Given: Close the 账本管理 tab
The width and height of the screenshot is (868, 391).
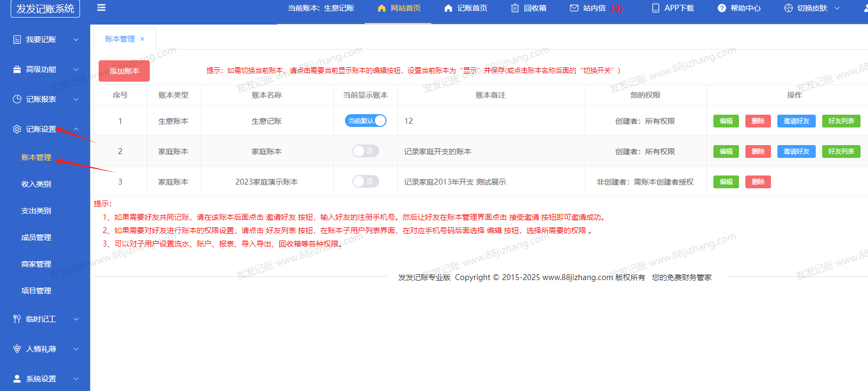Looking at the screenshot, I should [x=142, y=39].
